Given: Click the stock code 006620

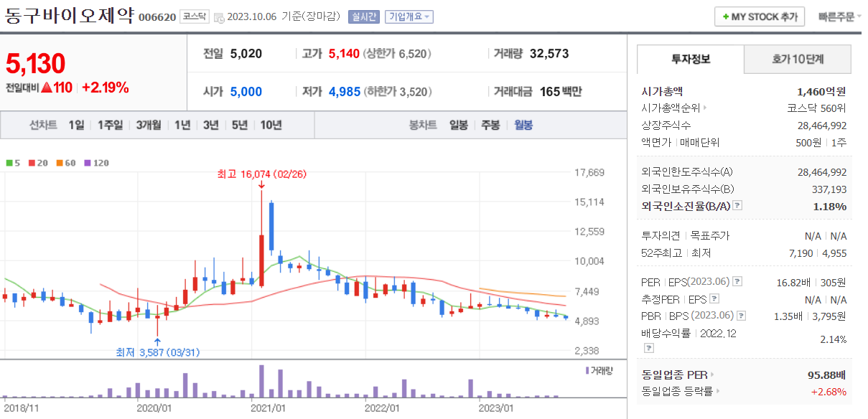Looking at the screenshot, I should tap(157, 17).
